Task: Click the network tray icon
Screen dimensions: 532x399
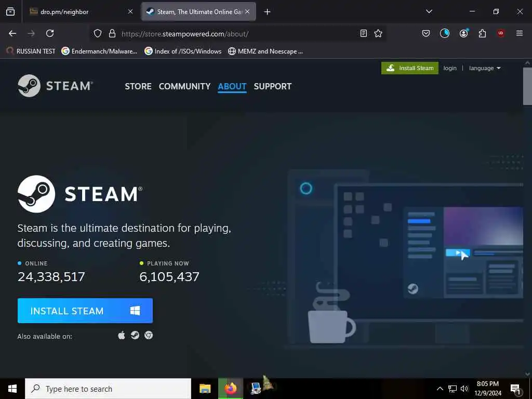Action: click(x=453, y=389)
